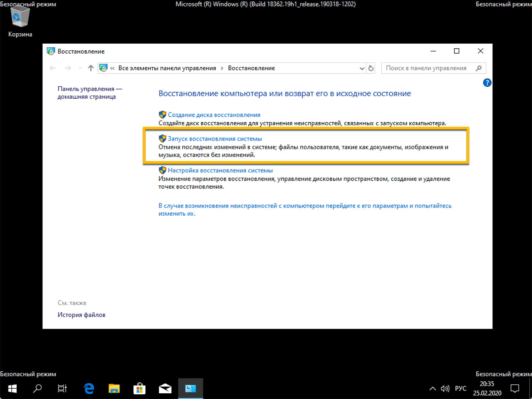Open the Windows Start menu
Viewport: 532px width, 399px height.
click(12, 389)
